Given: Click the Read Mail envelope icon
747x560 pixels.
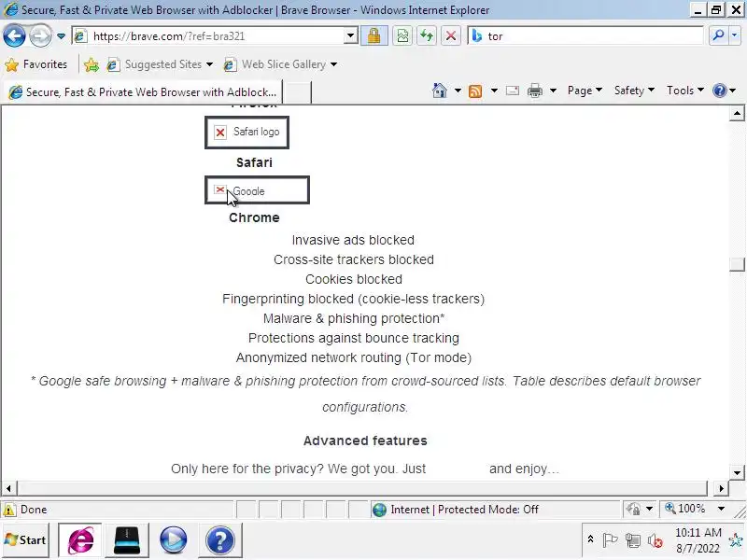Looking at the screenshot, I should coord(513,91).
